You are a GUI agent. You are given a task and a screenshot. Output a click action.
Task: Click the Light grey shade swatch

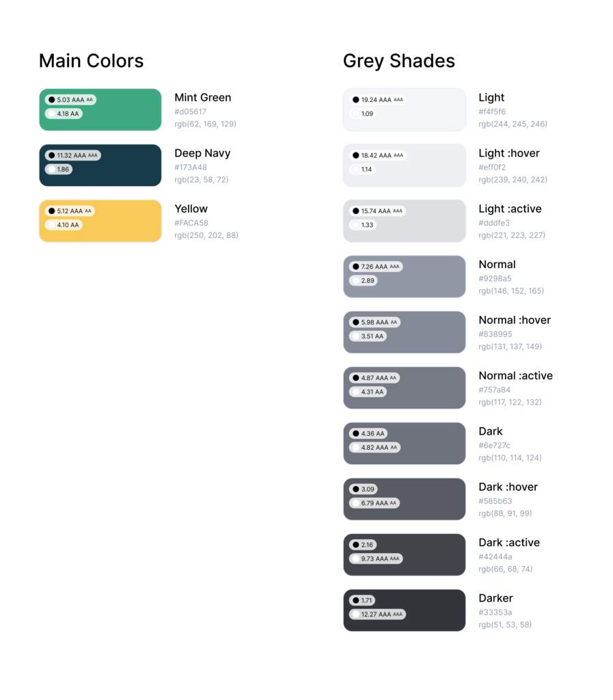pyautogui.click(x=404, y=109)
